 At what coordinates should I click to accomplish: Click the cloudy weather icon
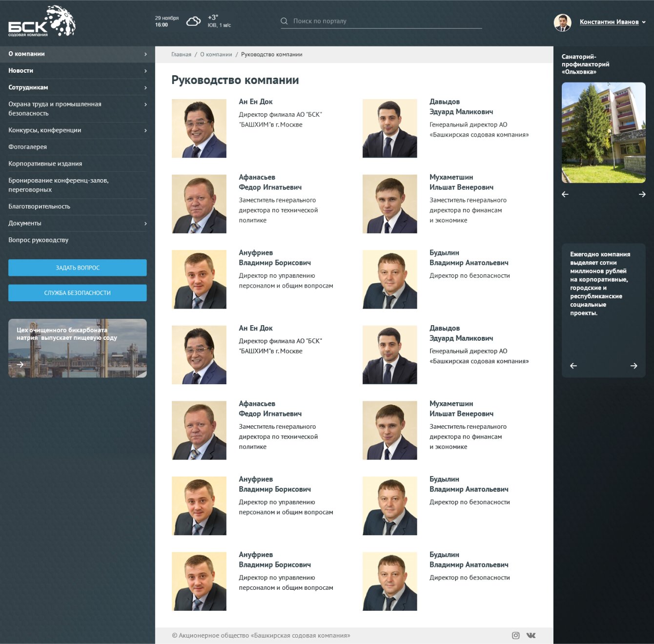[193, 21]
